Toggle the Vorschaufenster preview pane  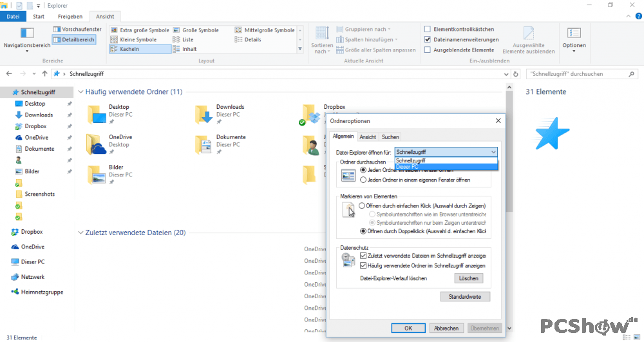[x=77, y=29]
